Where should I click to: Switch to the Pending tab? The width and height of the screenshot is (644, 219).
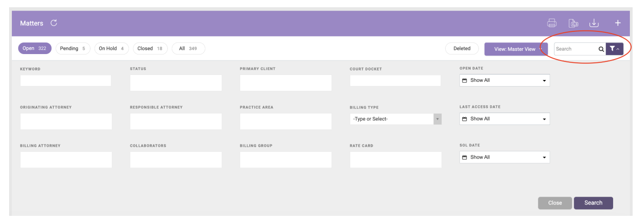point(73,49)
